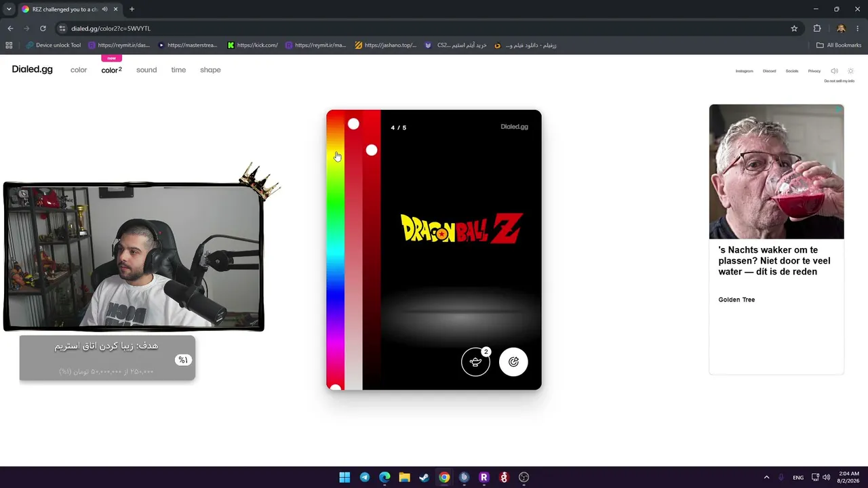Show hidden system tray icons
868x488 pixels.
coord(766,477)
